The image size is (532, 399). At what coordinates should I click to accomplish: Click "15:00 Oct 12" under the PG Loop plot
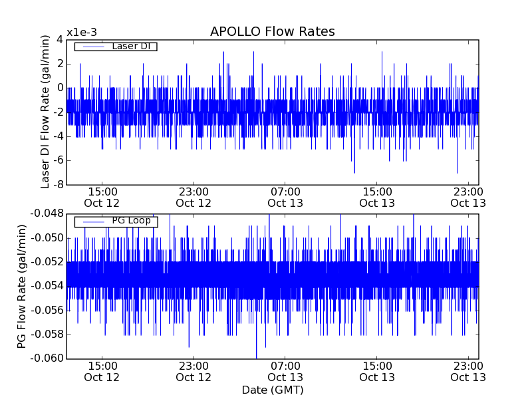(x=102, y=372)
